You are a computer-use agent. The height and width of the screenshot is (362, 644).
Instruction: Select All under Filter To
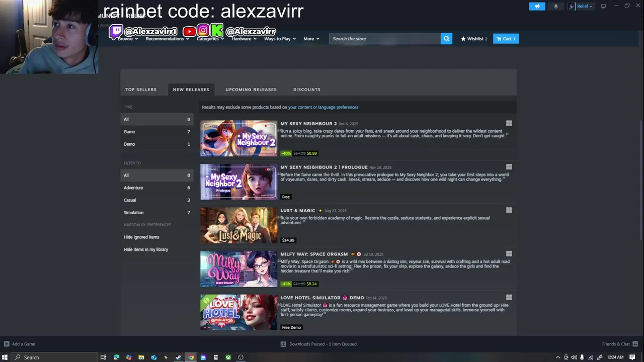157,175
